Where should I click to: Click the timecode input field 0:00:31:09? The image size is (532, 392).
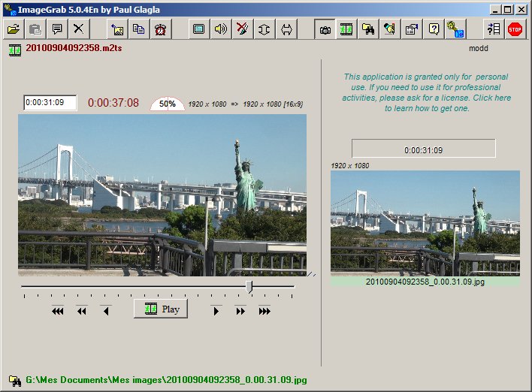pyautogui.click(x=50, y=102)
